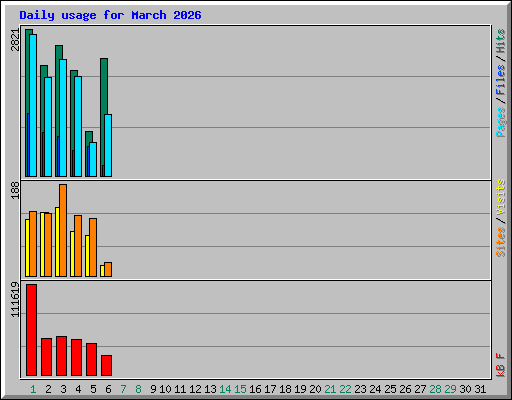This screenshot has width=512, height=400.
Task: Select the green "Hits" legend label
Action: click(501, 41)
